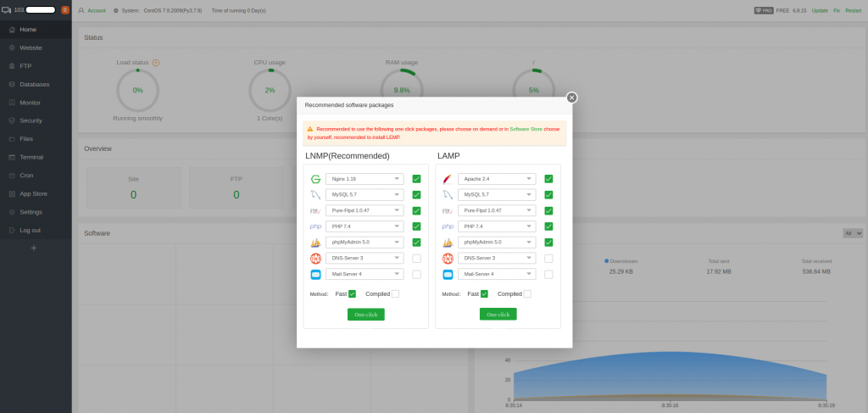The height and width of the screenshot is (413, 868).
Task: Uncheck MySQL 5.7 in LNMP
Action: [x=416, y=195]
